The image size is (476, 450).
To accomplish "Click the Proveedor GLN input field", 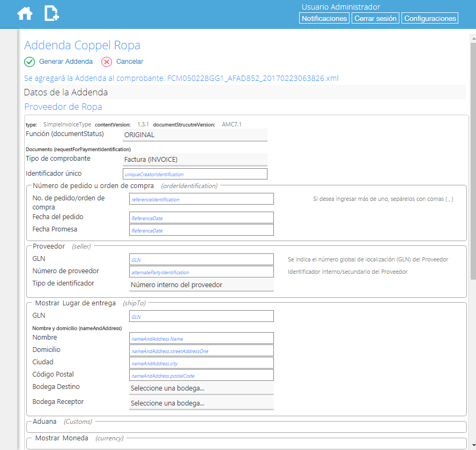I will pyautogui.click(x=201, y=259).
